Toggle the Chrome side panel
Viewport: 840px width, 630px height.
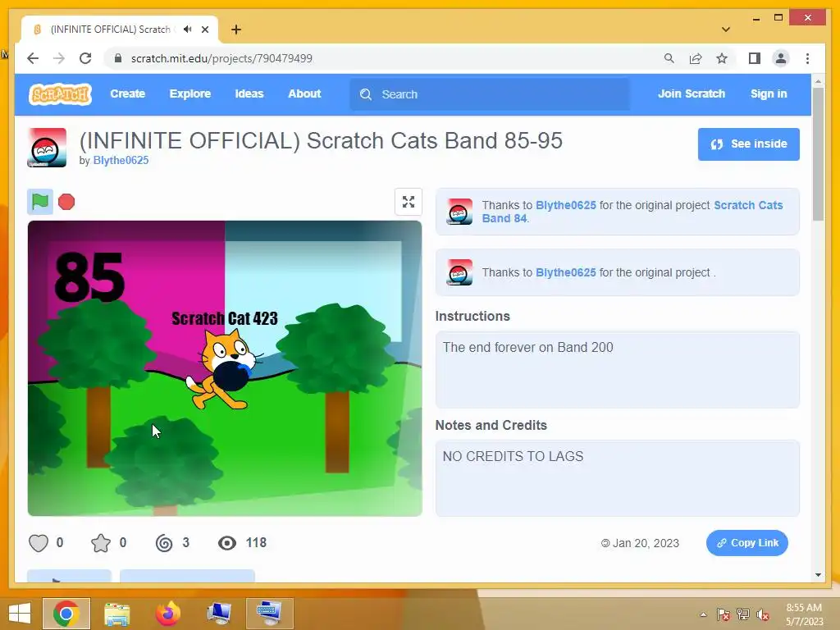755,58
